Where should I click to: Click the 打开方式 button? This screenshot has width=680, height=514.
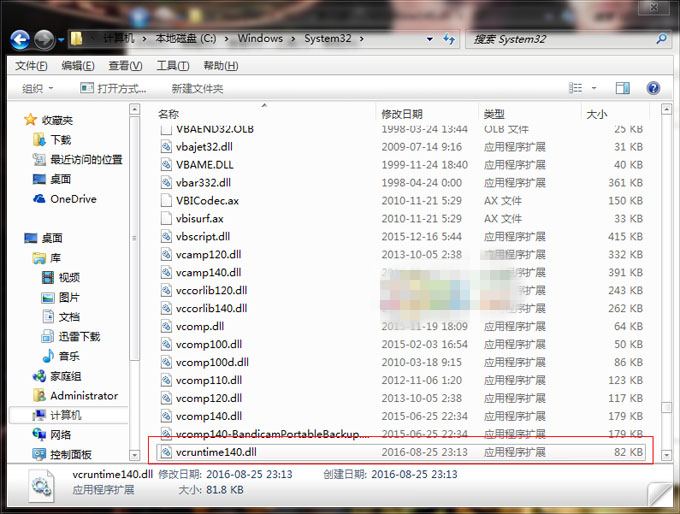pyautogui.click(x=113, y=88)
